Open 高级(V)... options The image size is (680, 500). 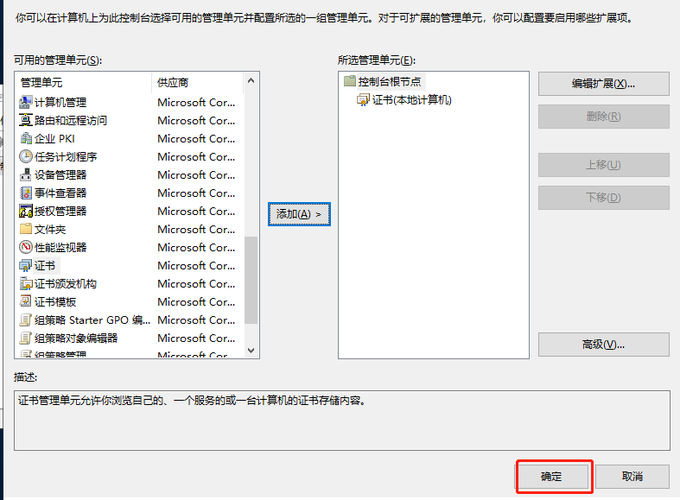pyautogui.click(x=604, y=345)
